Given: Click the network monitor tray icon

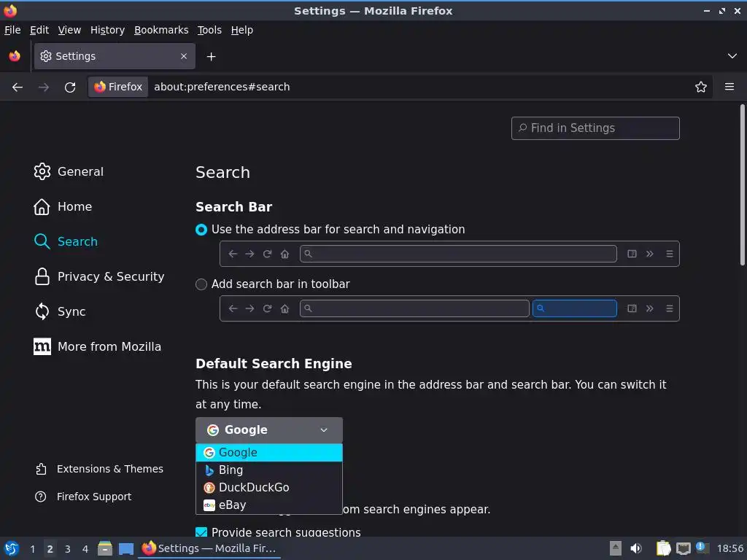Looking at the screenshot, I should [683, 548].
